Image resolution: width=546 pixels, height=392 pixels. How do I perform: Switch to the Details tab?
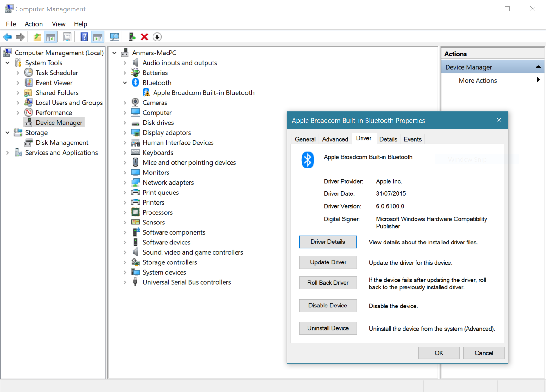(388, 139)
